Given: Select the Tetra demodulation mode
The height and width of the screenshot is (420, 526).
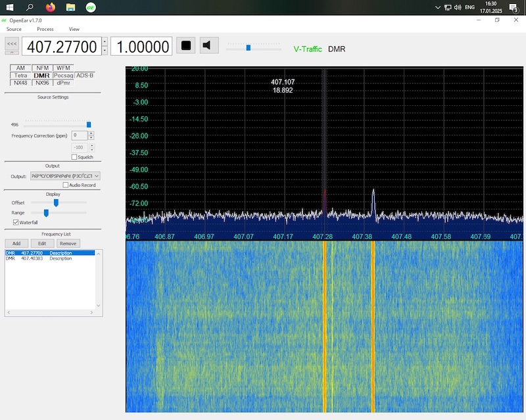Looking at the screenshot, I should (x=20, y=76).
